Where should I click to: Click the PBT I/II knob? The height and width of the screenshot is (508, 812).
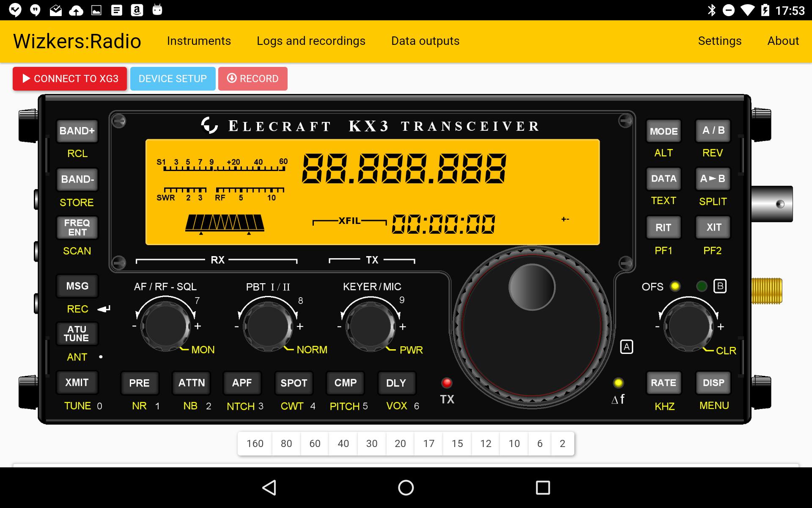(268, 326)
